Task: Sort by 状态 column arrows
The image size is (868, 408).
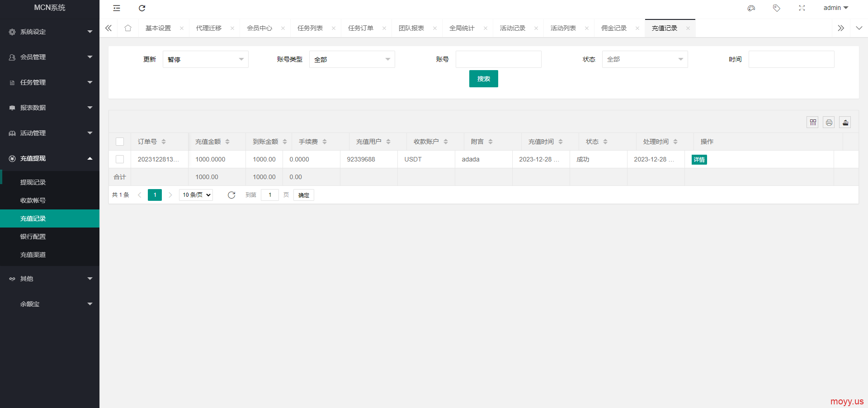Action: tap(605, 142)
